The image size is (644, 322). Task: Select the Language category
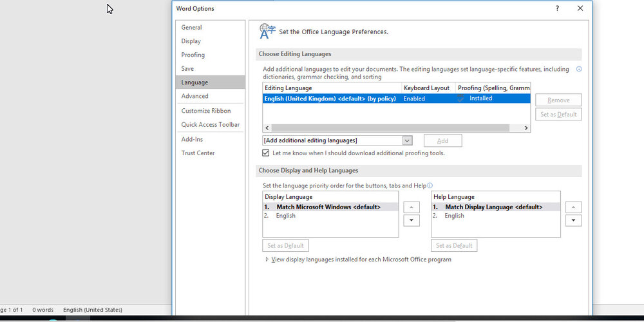click(210, 82)
